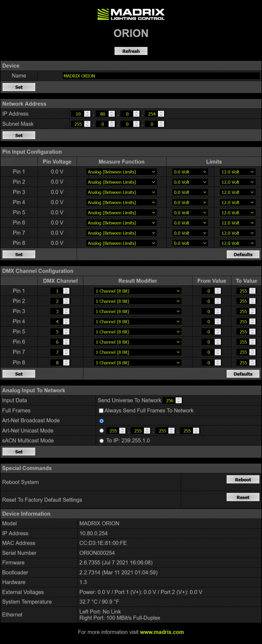Click last Unicast IP octet stepper

(196, 431)
